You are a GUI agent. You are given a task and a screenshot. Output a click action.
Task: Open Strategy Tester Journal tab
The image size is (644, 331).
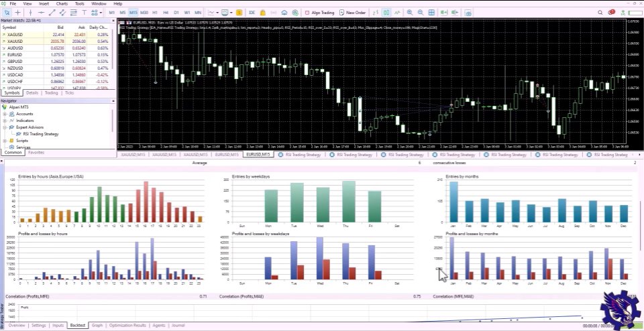[178, 325]
